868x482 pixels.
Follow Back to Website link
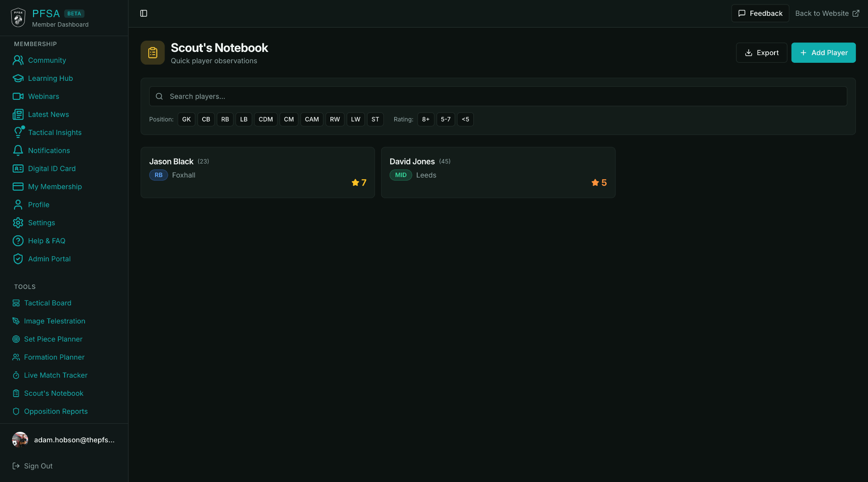[827, 14]
